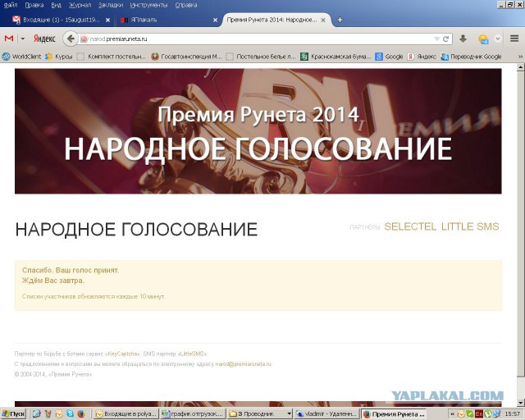
Task: Open the Комплект постельн... bookmark
Action: coord(112,57)
